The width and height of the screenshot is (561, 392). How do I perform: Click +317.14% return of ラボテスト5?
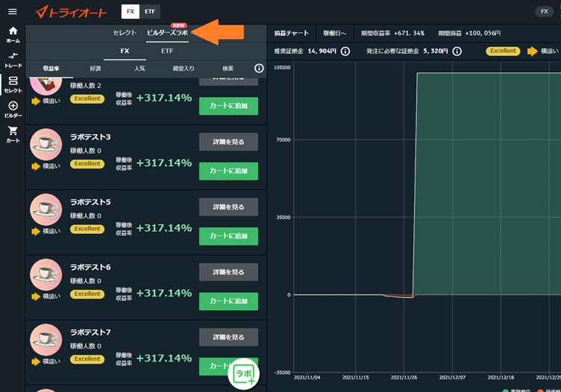click(164, 228)
